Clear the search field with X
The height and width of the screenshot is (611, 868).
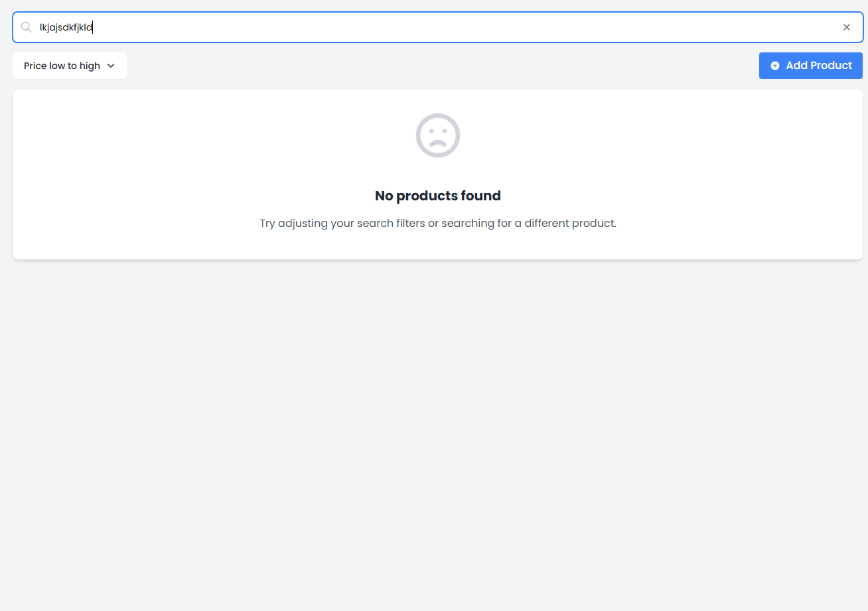click(847, 27)
